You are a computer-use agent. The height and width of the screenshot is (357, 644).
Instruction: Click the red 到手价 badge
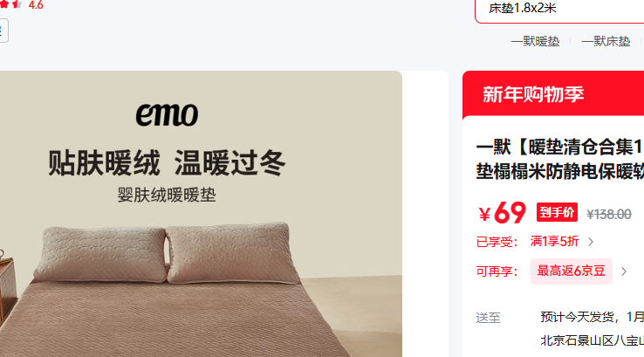coord(557,212)
